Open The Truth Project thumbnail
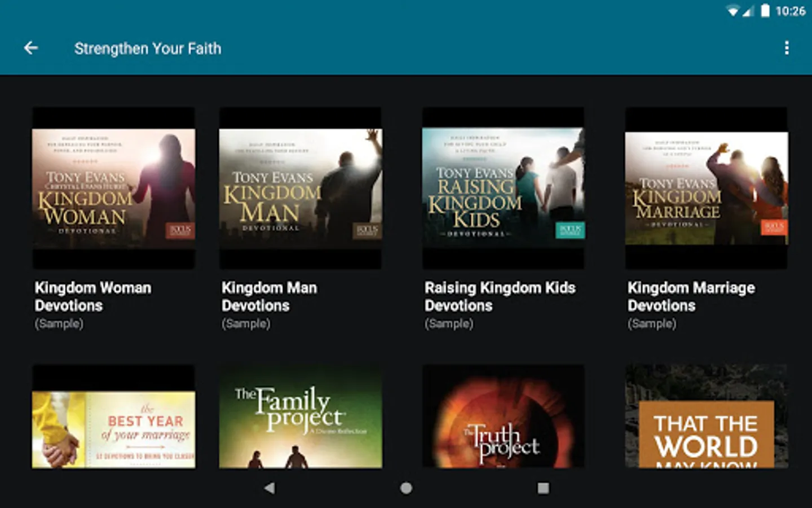Viewport: 812px width, 508px height. [x=504, y=417]
